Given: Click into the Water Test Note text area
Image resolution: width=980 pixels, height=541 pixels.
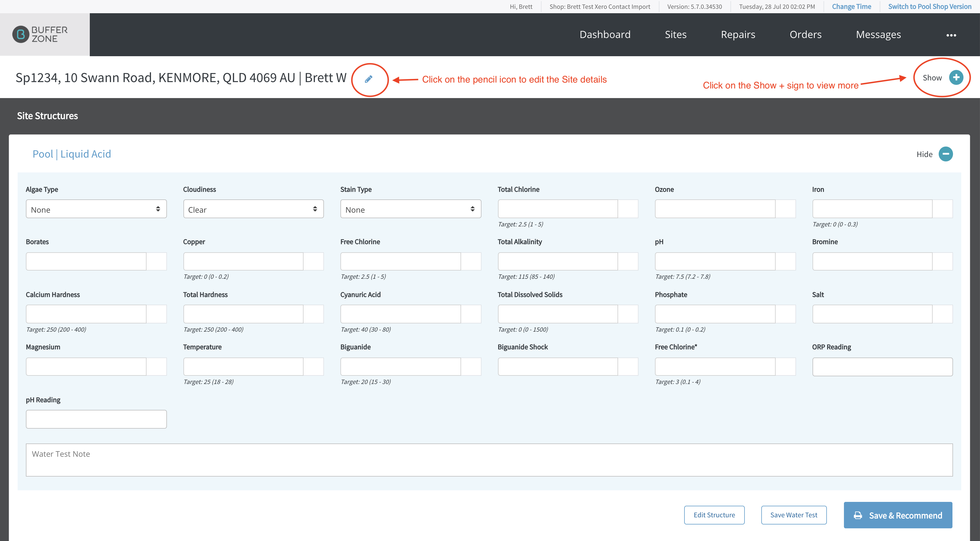Looking at the screenshot, I should tap(489, 460).
